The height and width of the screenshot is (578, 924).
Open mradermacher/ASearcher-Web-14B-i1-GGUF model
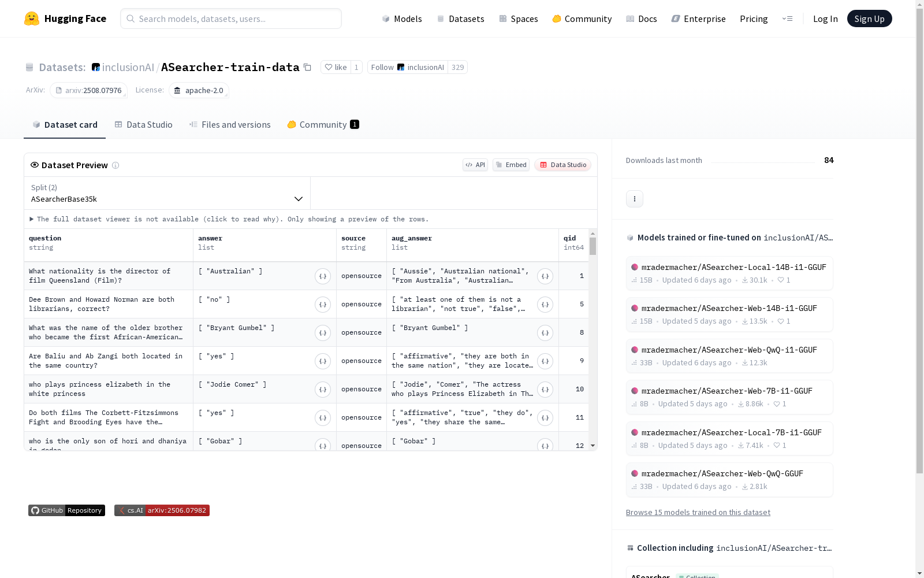tap(729, 314)
